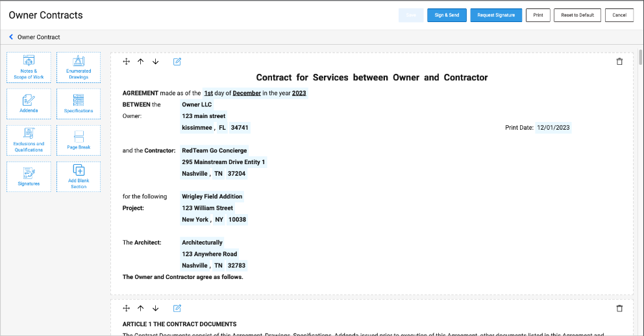Viewport: 644px width, 336px height.
Task: Click drag handle of Article 1 section
Action: pyautogui.click(x=127, y=308)
